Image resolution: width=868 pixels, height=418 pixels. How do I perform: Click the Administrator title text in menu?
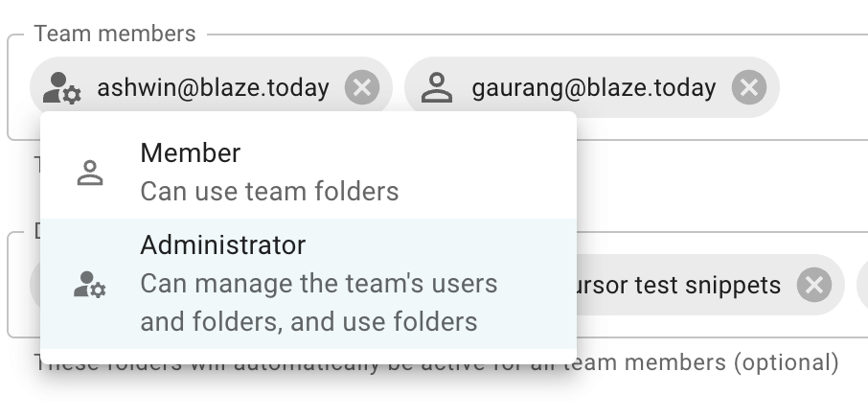coord(222,245)
